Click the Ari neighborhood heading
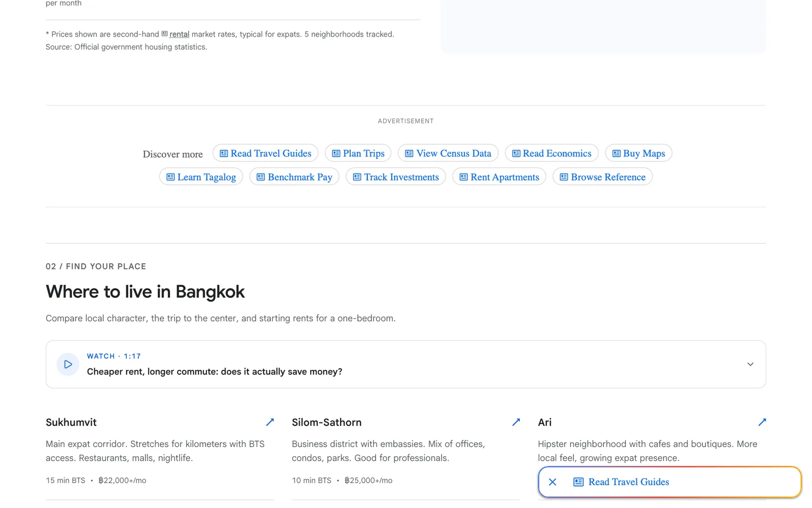 click(x=545, y=422)
